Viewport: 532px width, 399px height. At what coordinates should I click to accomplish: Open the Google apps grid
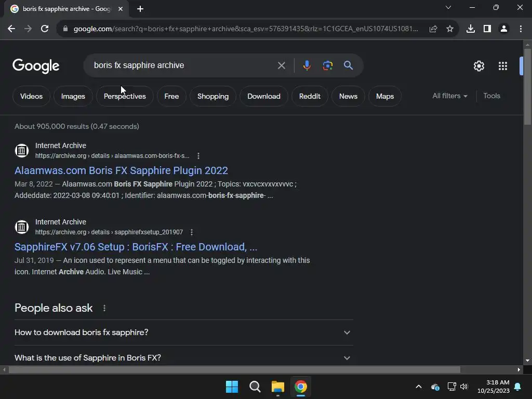(x=503, y=66)
